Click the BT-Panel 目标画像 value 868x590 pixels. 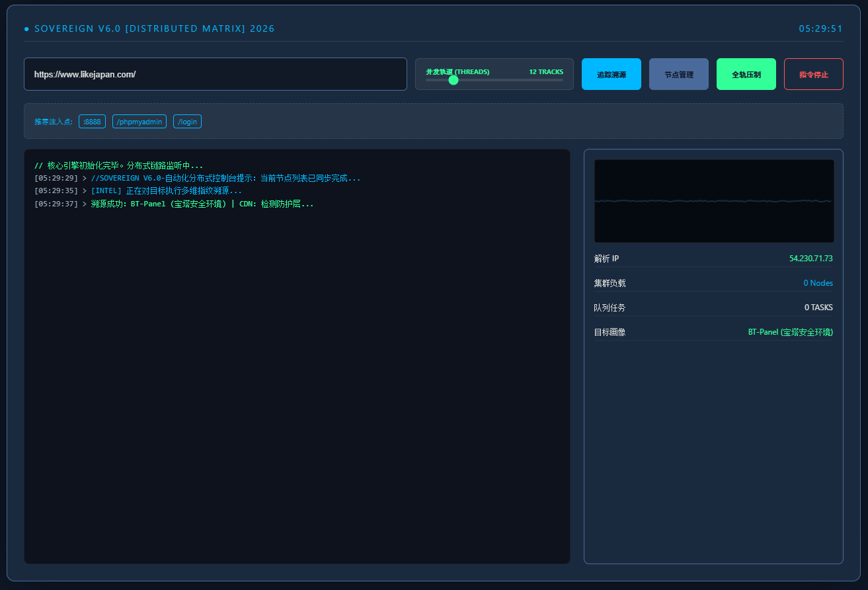790,332
